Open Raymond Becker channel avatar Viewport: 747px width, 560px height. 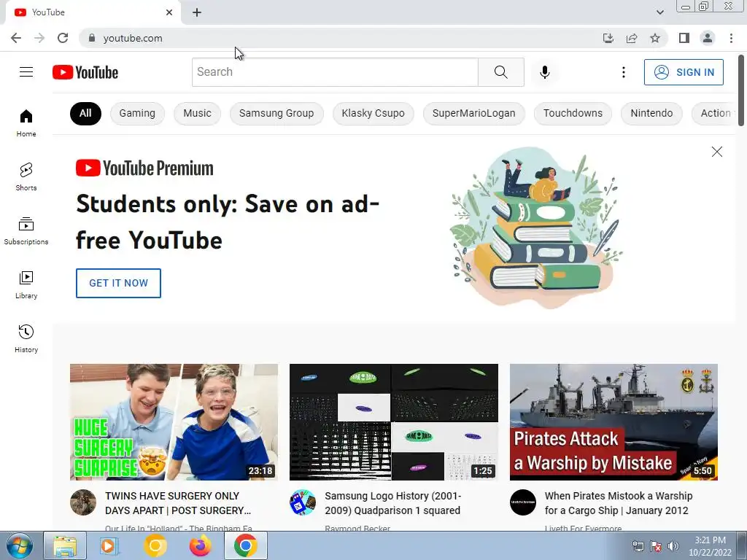tap(303, 502)
